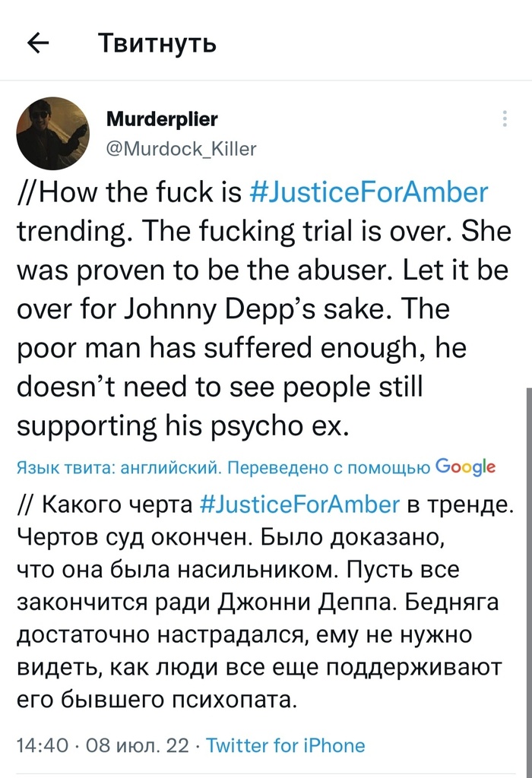Click the "Твитнуть" header title
532x778 pixels.
coord(157,43)
